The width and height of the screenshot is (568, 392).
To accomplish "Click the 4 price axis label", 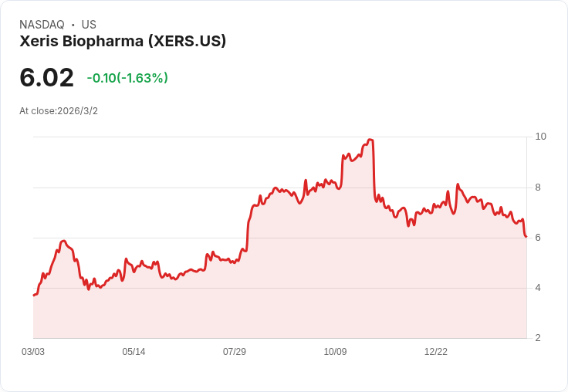I will 539,288.
